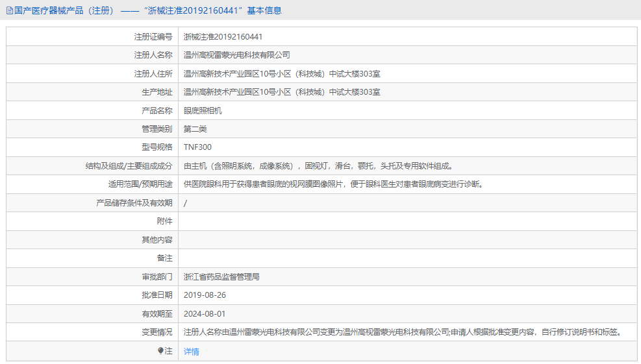Click the 适用范围/预期用途 label
This screenshot has width=641, height=364.
pyautogui.click(x=140, y=184)
